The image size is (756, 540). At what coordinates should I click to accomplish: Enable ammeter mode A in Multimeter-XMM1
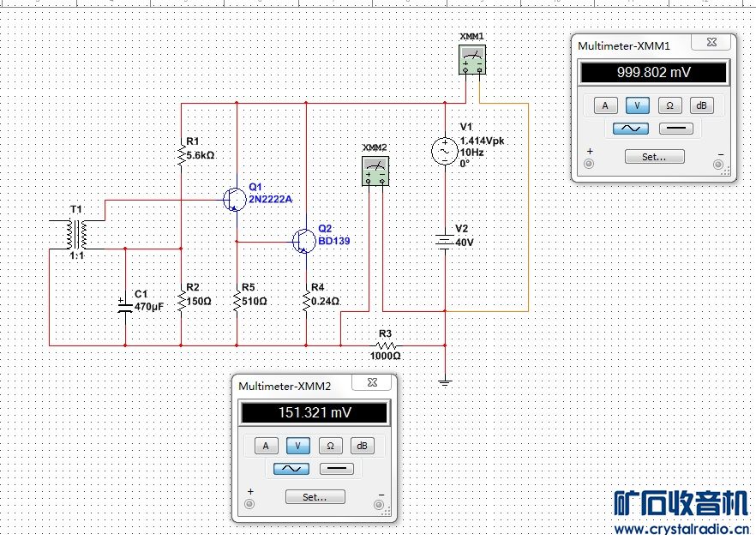[x=605, y=105]
